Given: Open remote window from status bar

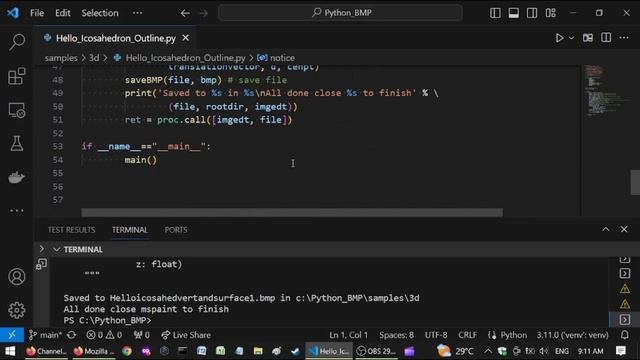Looking at the screenshot, I should (12, 335).
